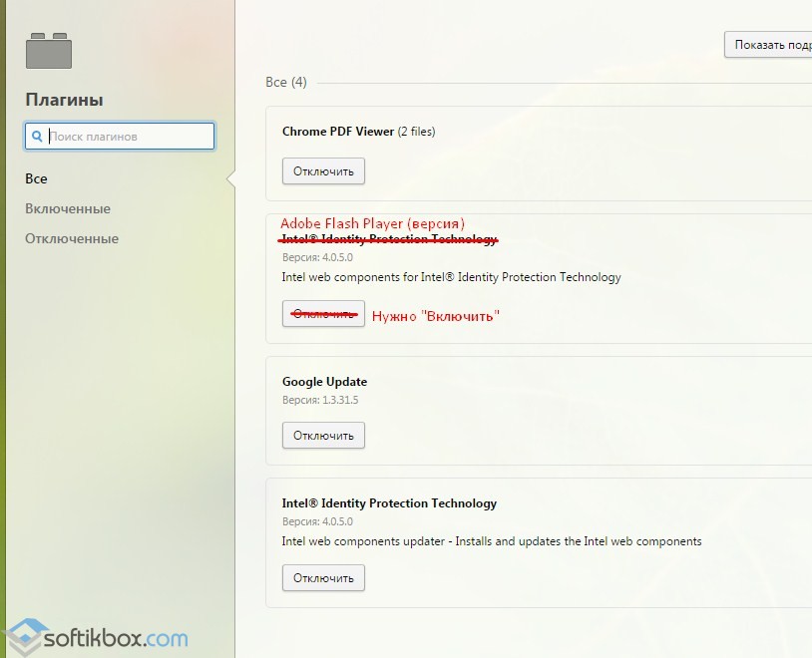This screenshot has width=812, height=658.
Task: Click the "Все (4)" section header
Action: point(286,83)
